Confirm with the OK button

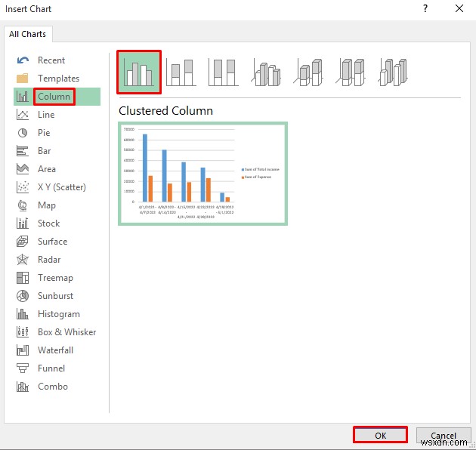click(x=380, y=435)
